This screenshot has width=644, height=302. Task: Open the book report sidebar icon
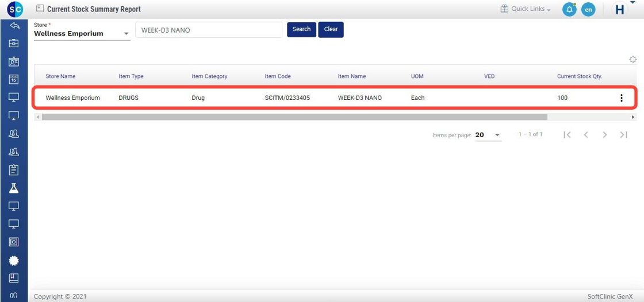pyautogui.click(x=14, y=278)
